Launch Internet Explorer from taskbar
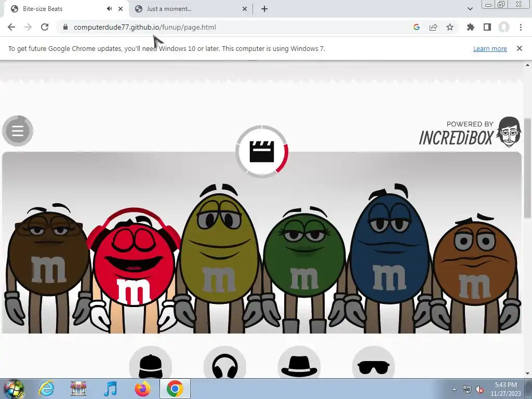This screenshot has width=532, height=399. pos(46,389)
